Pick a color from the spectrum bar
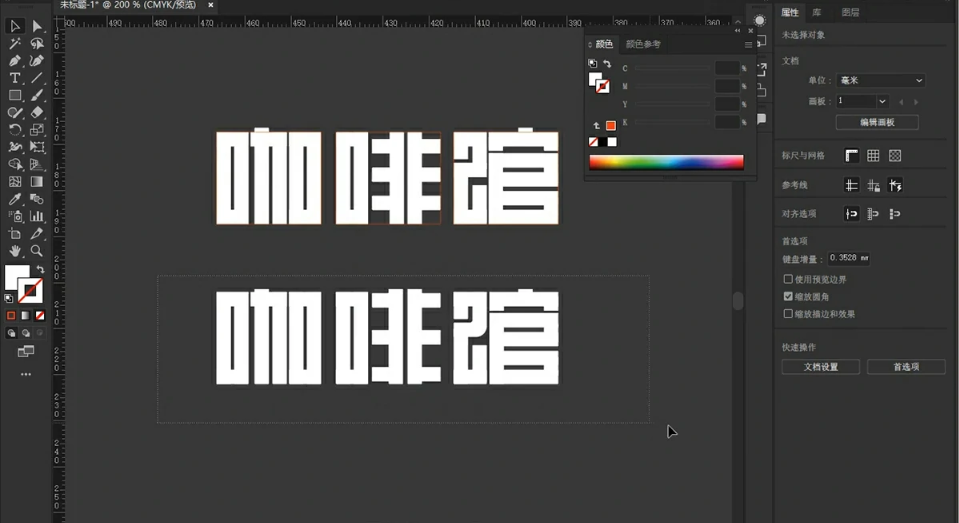959x523 pixels. [666, 162]
